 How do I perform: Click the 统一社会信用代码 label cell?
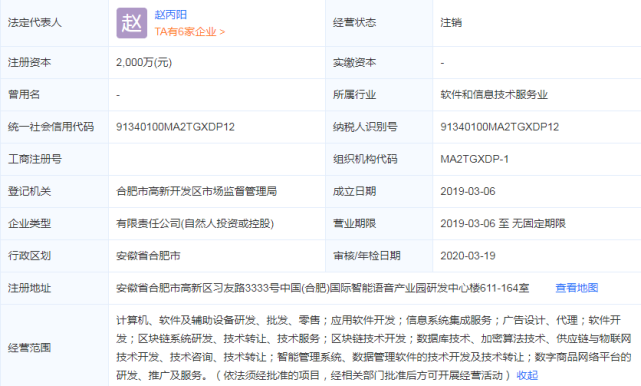pos(54,127)
